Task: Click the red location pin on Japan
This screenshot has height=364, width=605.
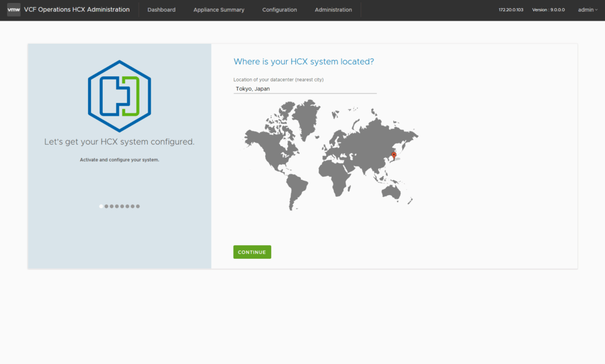Action: 394,155
